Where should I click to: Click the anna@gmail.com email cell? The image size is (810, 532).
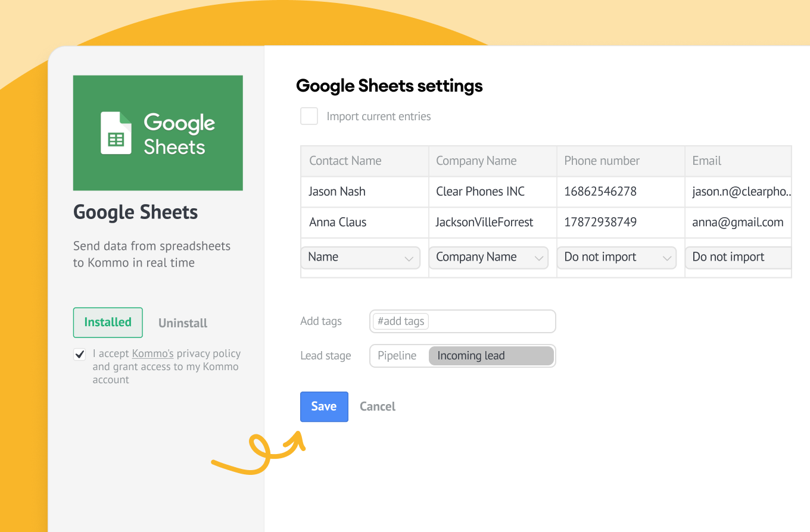pyautogui.click(x=737, y=223)
